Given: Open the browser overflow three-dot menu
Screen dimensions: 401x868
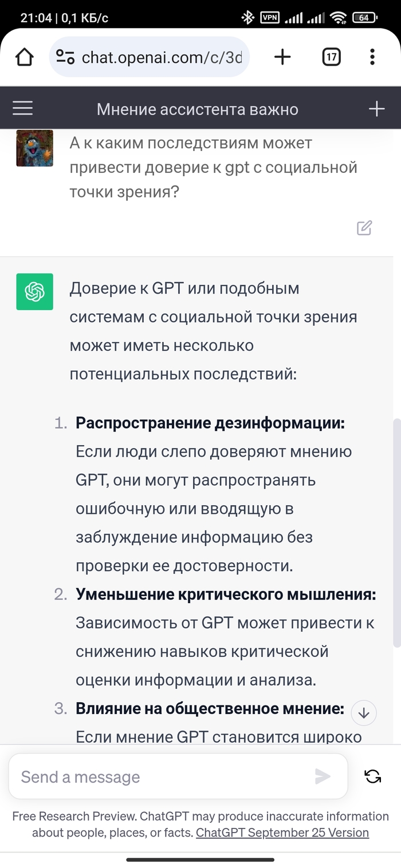Looking at the screenshot, I should point(373,56).
